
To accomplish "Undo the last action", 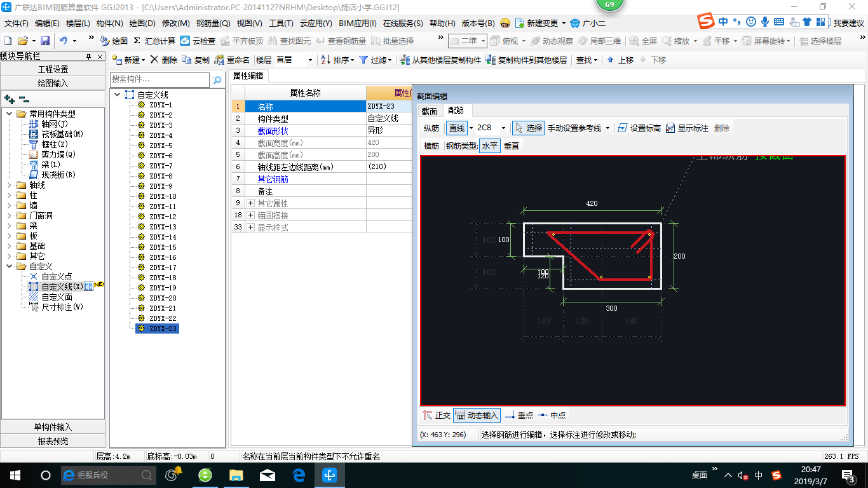I will tap(64, 41).
